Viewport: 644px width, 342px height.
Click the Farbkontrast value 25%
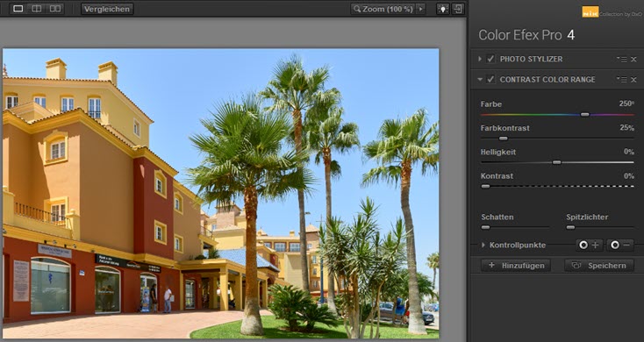(627, 128)
